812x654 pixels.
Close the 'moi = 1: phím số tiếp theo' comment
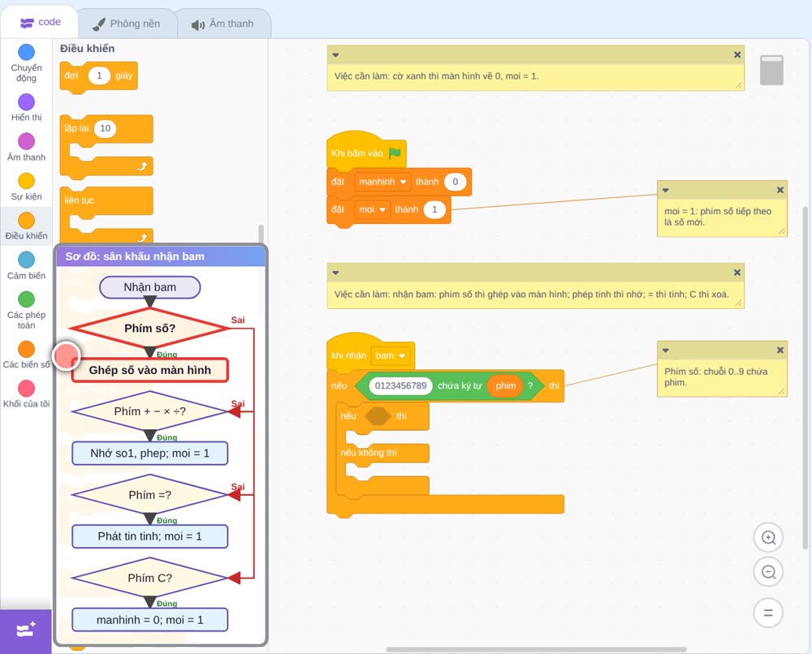point(780,191)
